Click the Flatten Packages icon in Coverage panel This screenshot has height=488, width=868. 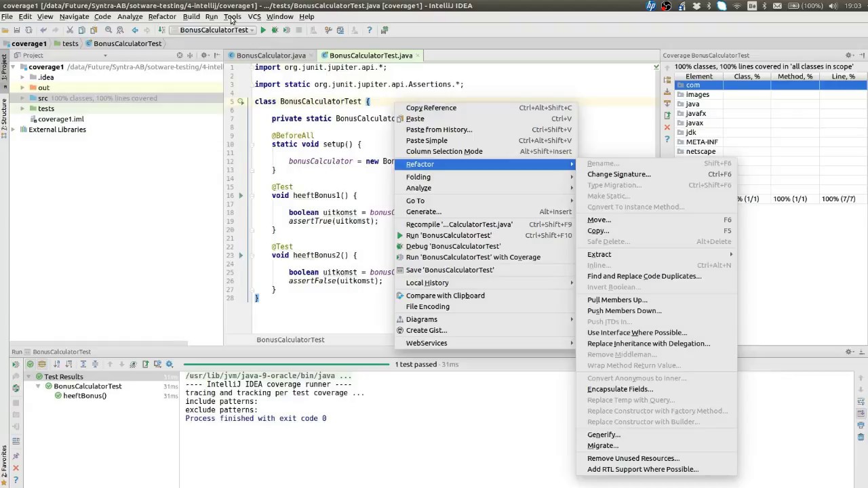click(667, 81)
